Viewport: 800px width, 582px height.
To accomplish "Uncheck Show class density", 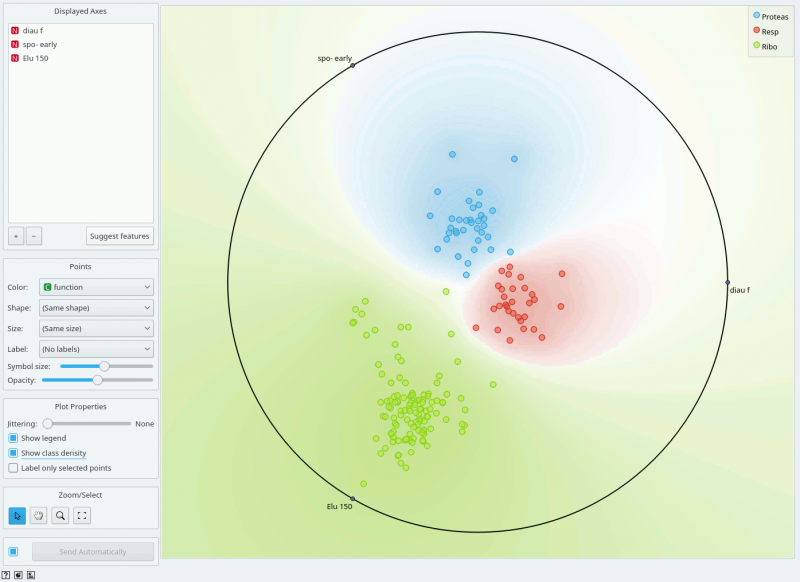I will pos(12,453).
